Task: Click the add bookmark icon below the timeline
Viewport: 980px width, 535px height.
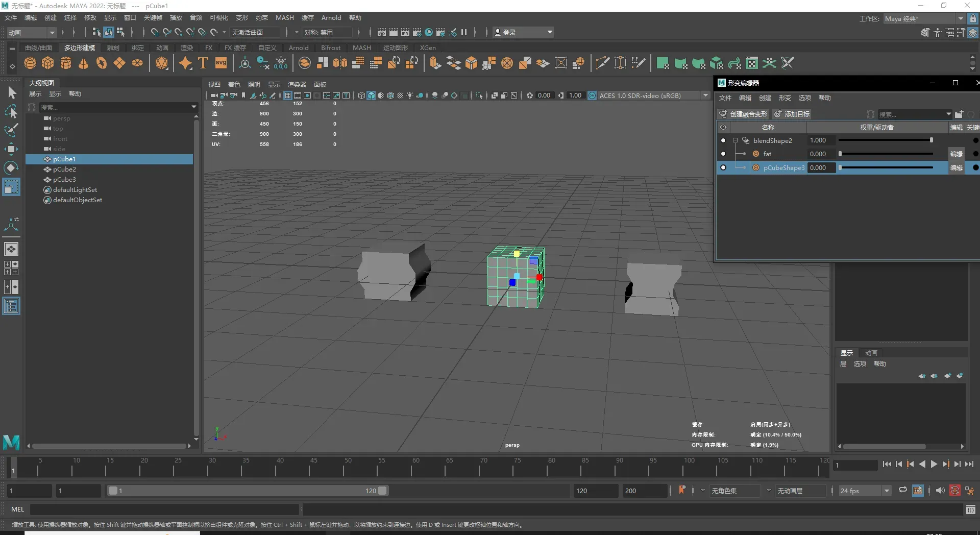Action: point(682,490)
